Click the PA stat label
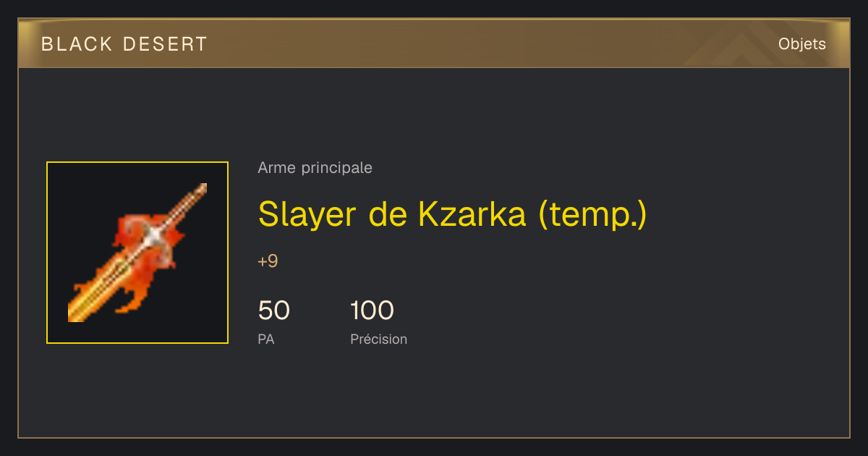The image size is (868, 456). coord(266,339)
